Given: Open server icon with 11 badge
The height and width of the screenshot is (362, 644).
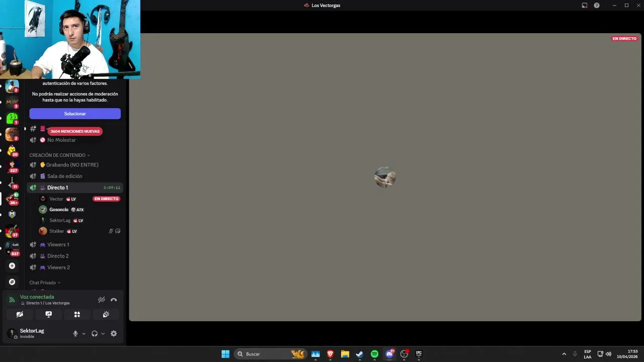Looking at the screenshot, I should (12, 183).
